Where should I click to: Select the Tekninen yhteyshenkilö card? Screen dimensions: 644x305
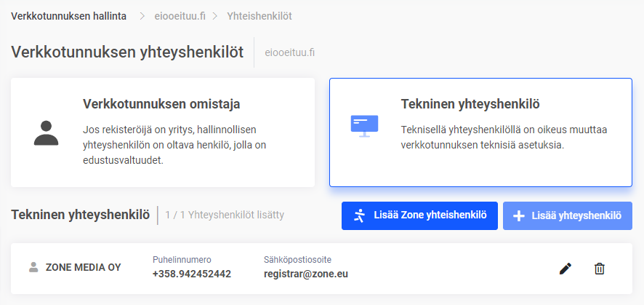point(480,132)
